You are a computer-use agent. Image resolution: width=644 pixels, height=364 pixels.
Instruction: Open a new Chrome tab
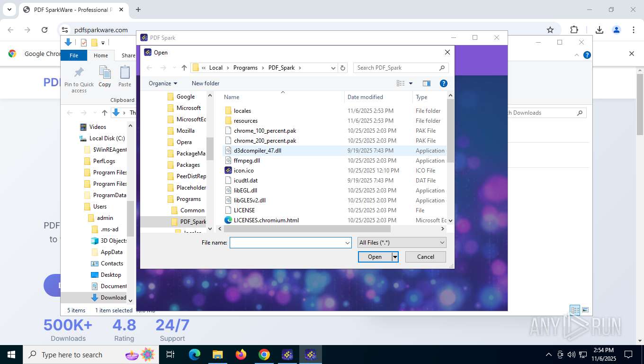138,9
